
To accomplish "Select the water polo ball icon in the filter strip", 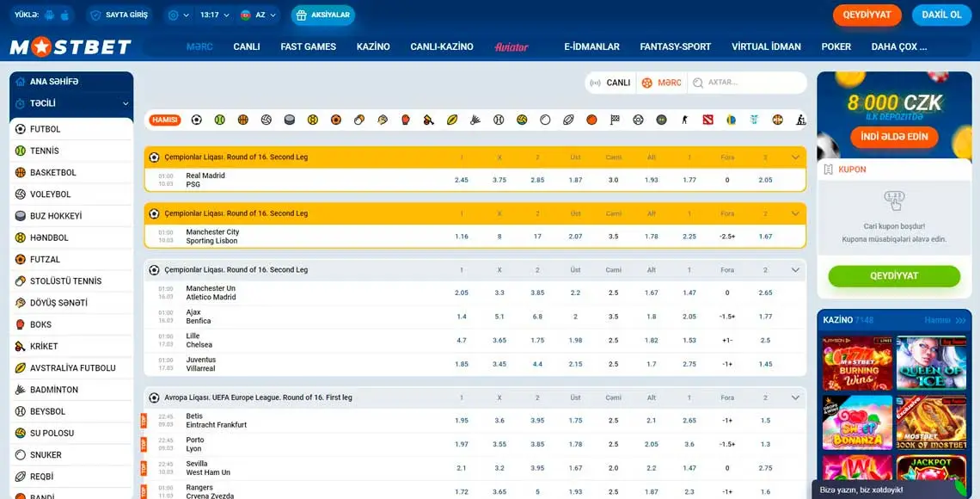I will (522, 120).
